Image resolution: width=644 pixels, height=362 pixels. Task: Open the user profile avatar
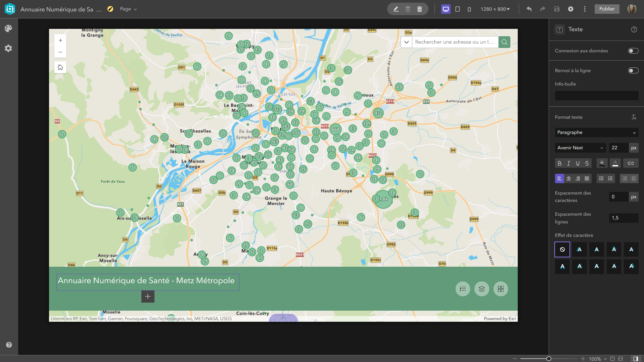tap(632, 9)
